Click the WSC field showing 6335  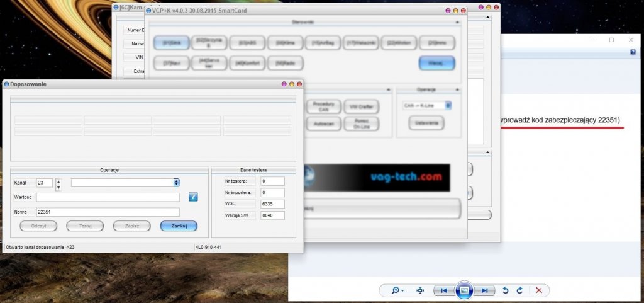coord(272,204)
